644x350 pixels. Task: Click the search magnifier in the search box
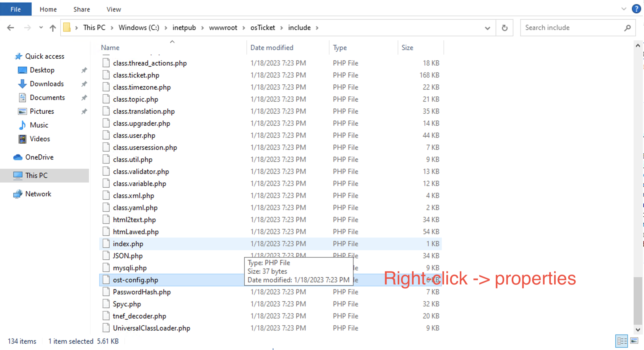(627, 28)
